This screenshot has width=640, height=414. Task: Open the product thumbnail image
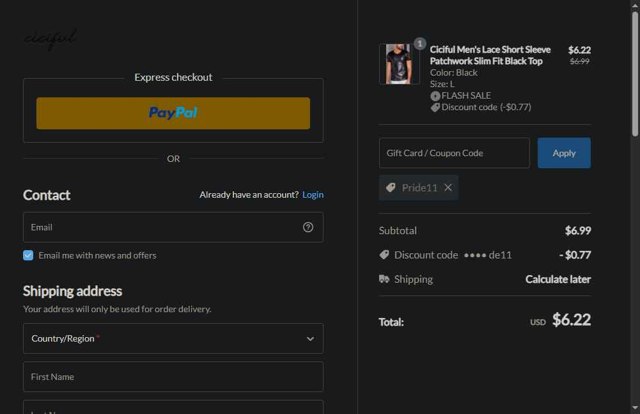coord(399,64)
